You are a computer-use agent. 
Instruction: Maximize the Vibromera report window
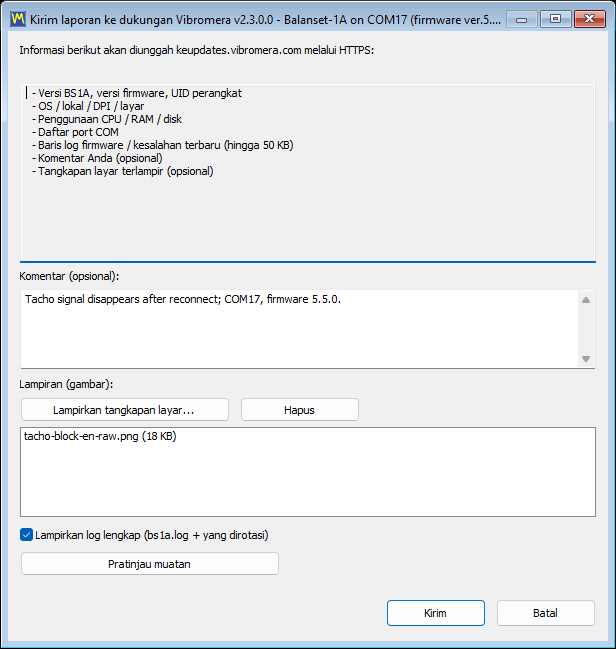[x=556, y=19]
